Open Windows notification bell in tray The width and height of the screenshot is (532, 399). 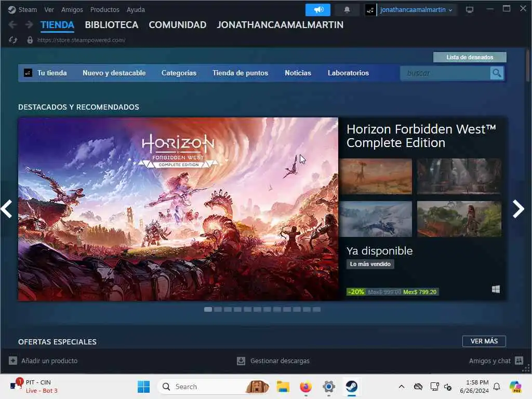497,387
